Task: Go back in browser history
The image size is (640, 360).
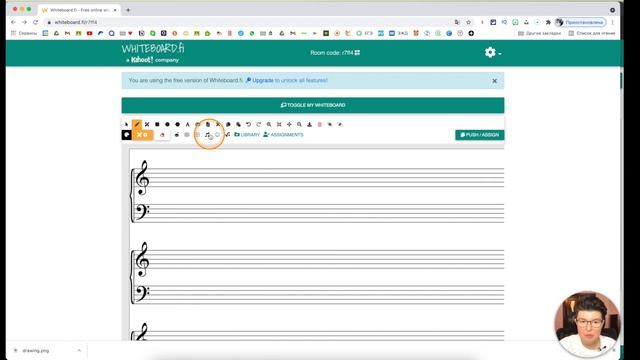Action: [13, 22]
